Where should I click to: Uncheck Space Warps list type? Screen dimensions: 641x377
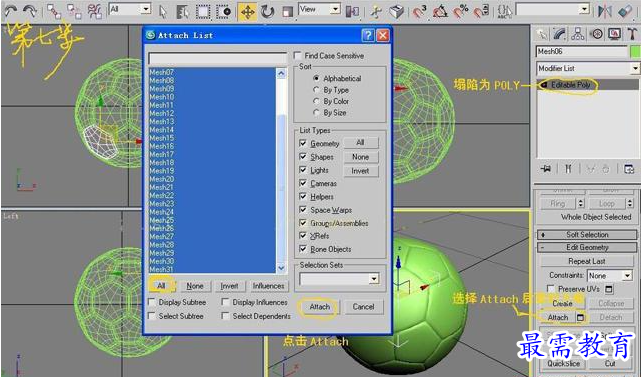click(303, 210)
